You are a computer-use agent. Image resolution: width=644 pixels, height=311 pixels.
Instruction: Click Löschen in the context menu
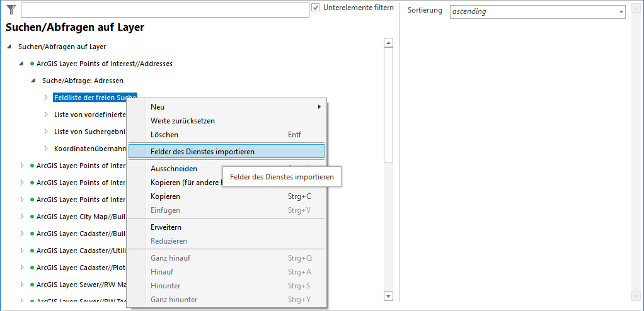[164, 135]
